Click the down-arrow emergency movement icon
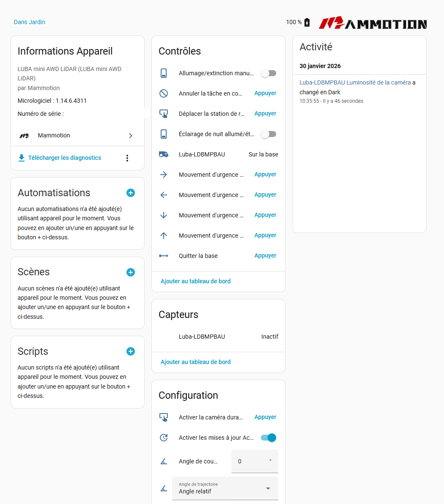This screenshot has width=444, height=504. point(164,215)
